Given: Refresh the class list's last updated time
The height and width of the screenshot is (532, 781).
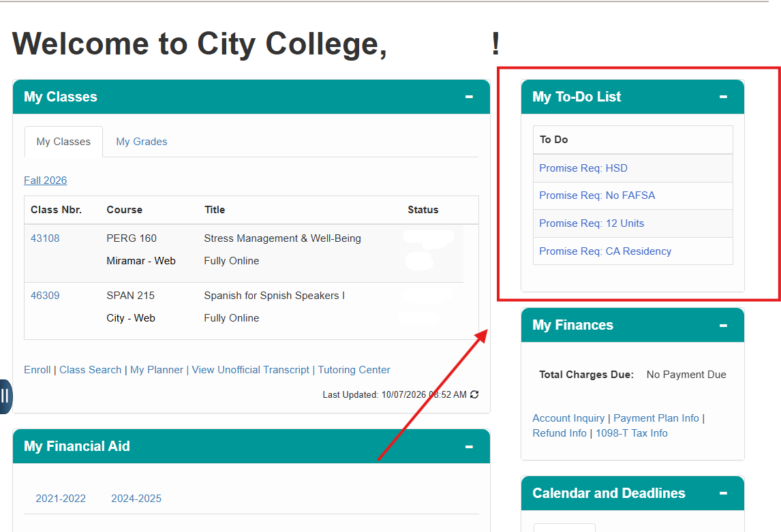Looking at the screenshot, I should [474, 394].
